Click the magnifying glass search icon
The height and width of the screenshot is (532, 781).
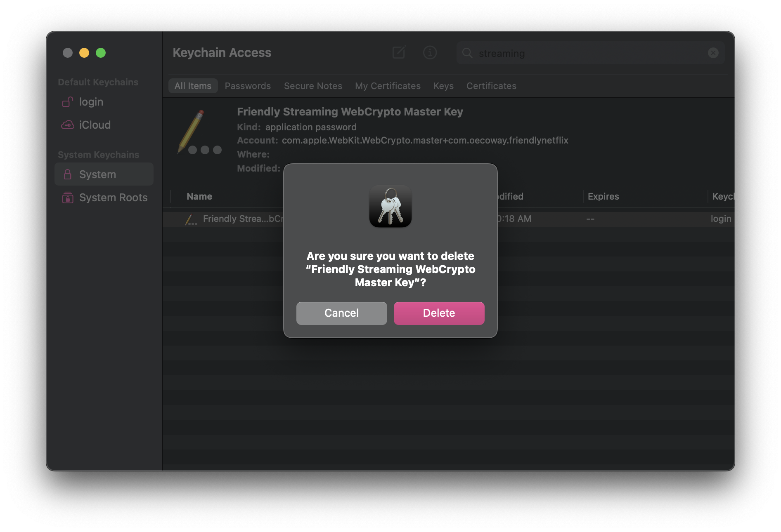tap(467, 53)
